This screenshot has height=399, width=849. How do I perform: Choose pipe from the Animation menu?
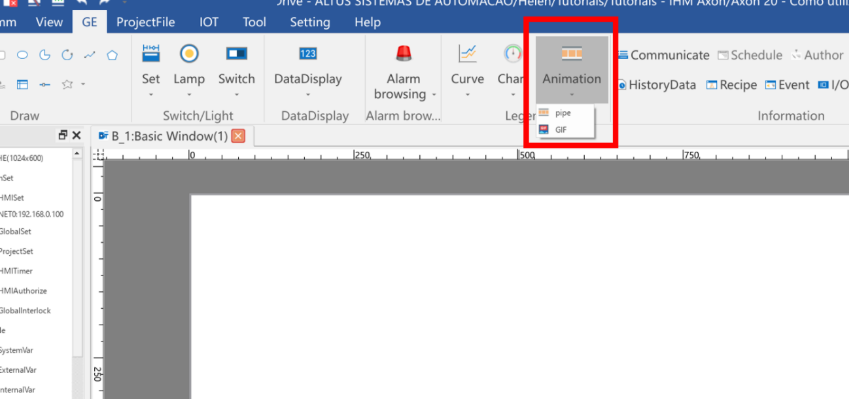(x=565, y=113)
